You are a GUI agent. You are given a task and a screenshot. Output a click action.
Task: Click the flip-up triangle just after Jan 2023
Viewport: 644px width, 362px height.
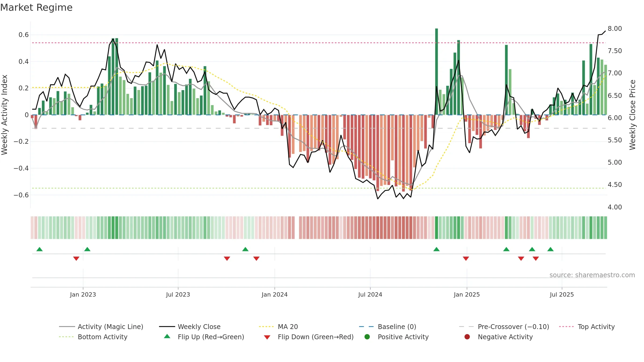point(87,249)
